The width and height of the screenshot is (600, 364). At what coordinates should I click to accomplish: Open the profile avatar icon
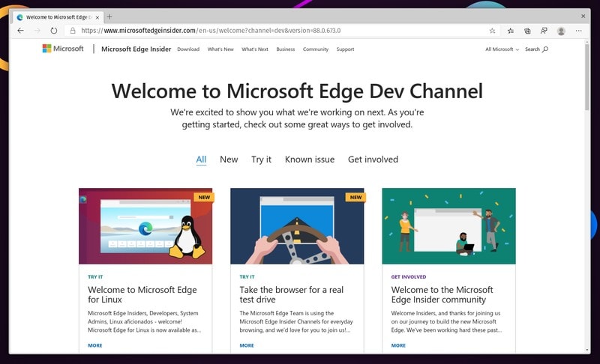click(x=561, y=31)
